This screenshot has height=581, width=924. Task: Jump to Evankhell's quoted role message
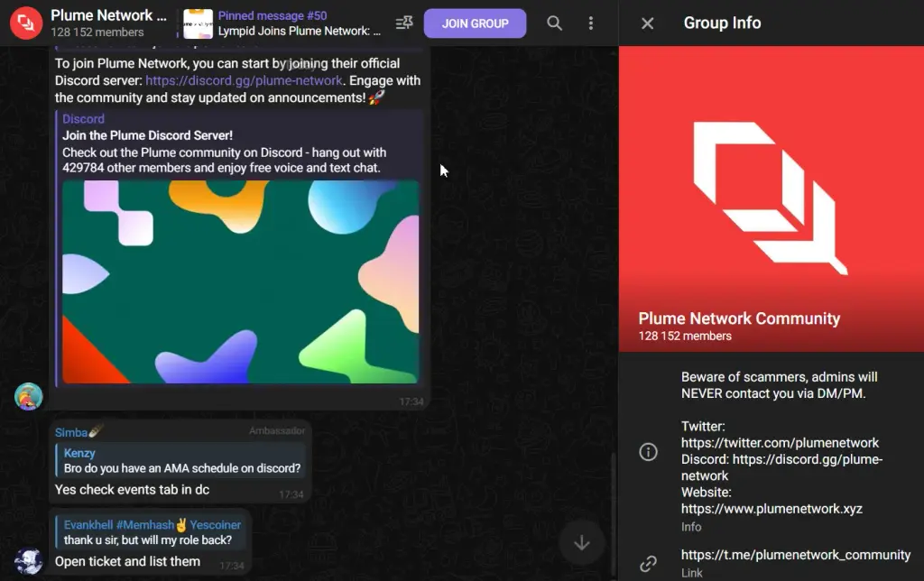[x=150, y=532]
